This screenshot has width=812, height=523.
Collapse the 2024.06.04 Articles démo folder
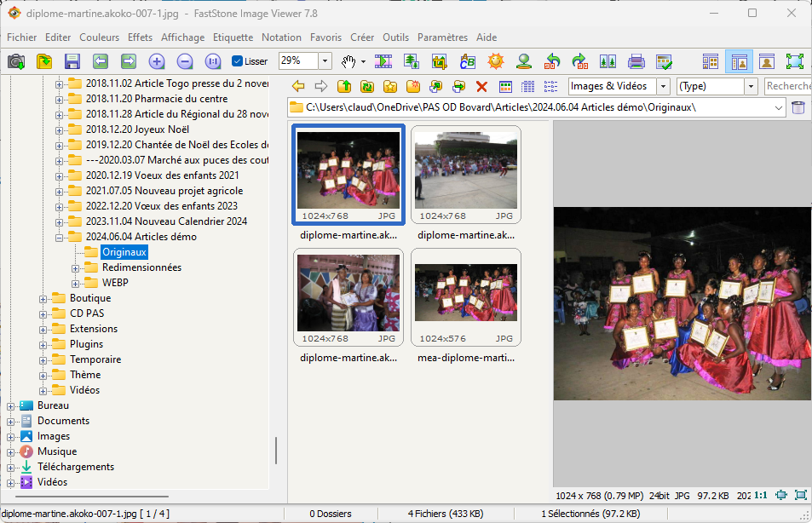(x=60, y=237)
